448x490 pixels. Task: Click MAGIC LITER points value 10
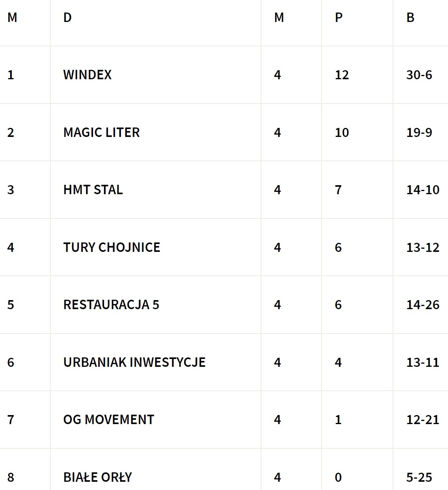(x=342, y=132)
